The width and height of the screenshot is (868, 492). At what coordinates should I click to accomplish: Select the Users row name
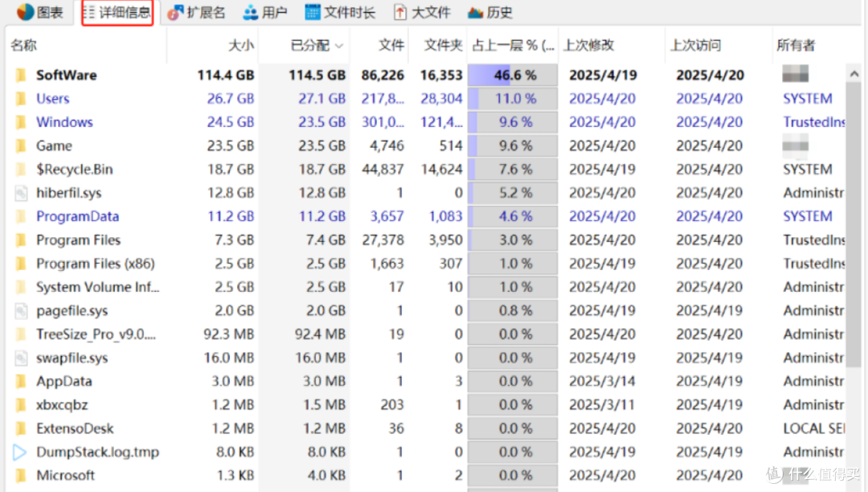coord(52,99)
